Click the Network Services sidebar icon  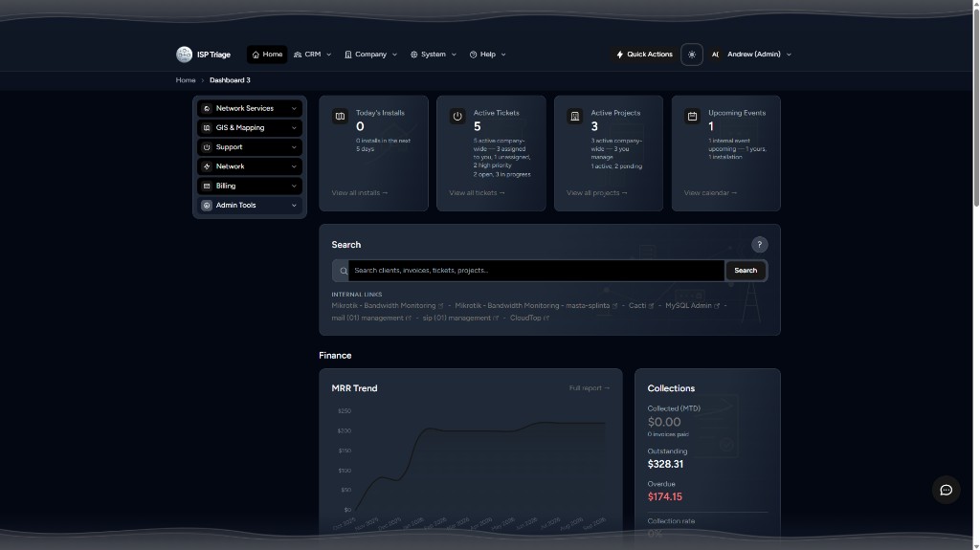click(207, 109)
